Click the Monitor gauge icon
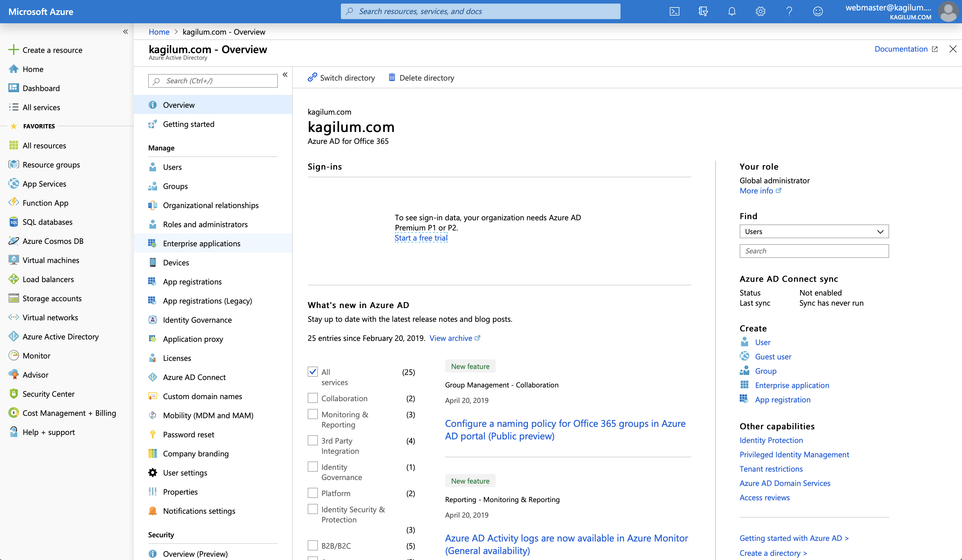Screen dimensions: 962x560 (x=13, y=355)
